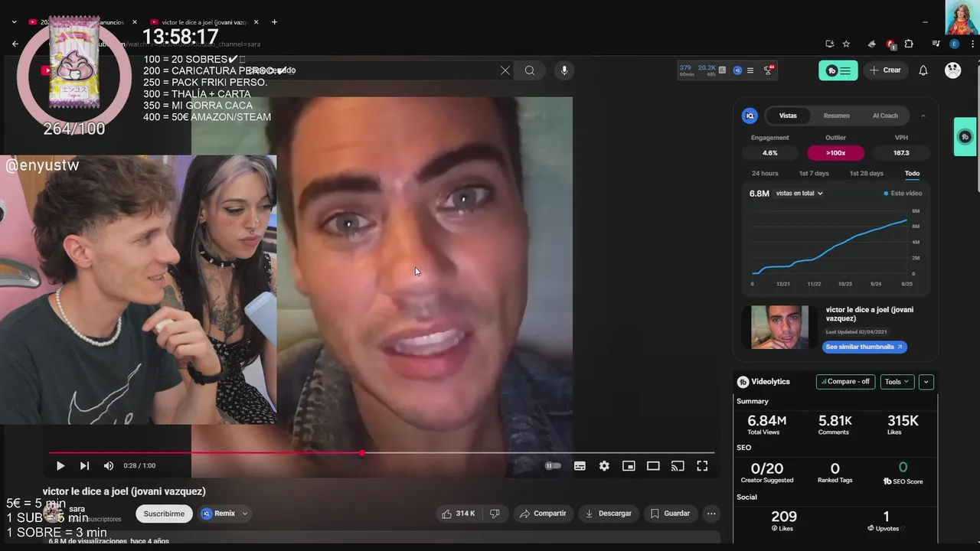The image size is (980, 551).
Task: Open a new browser tab
Action: pos(275,22)
